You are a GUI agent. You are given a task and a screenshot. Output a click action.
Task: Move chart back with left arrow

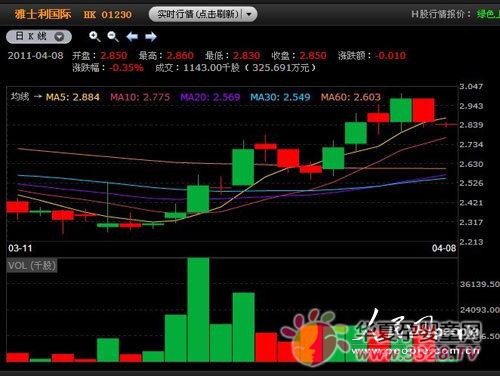(132, 36)
